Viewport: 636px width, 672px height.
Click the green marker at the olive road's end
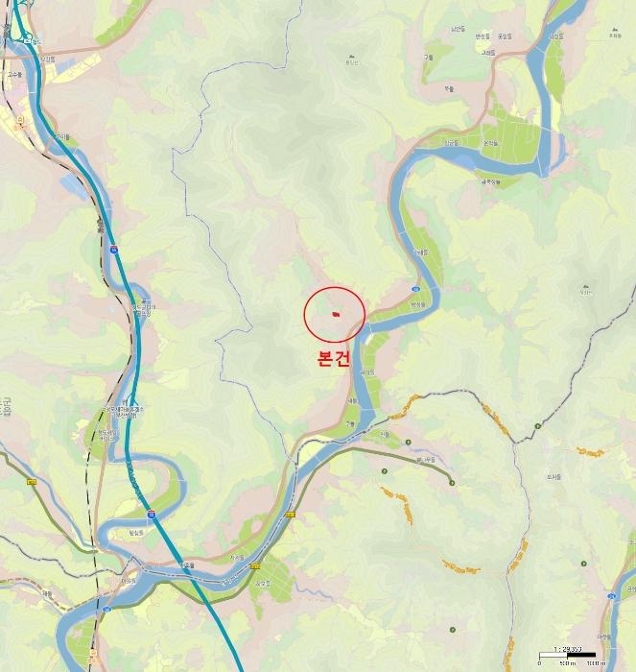pos(452,483)
